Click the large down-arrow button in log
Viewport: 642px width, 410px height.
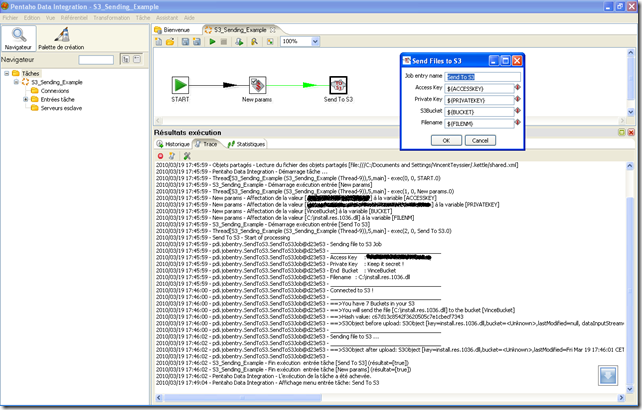pos(608,376)
